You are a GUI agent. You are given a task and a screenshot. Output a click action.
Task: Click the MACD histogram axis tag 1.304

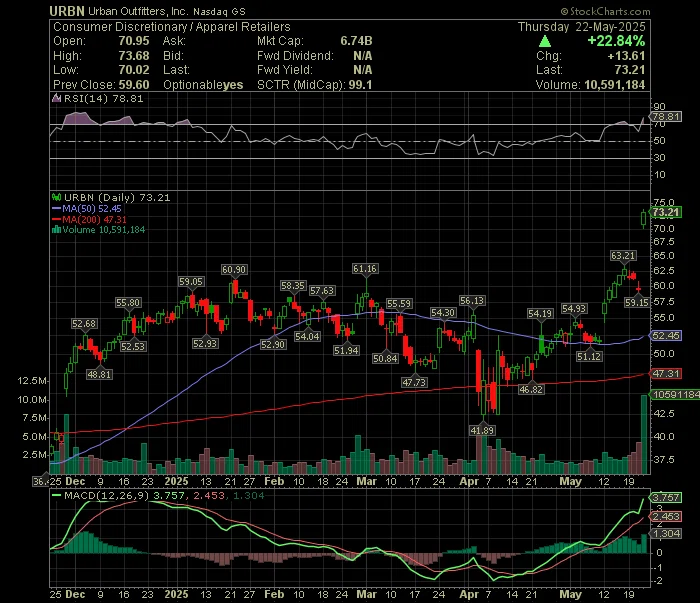(x=666, y=533)
